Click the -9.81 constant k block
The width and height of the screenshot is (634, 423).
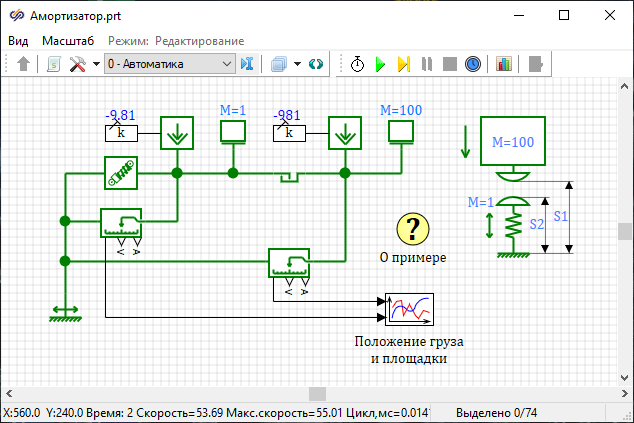click(x=122, y=132)
